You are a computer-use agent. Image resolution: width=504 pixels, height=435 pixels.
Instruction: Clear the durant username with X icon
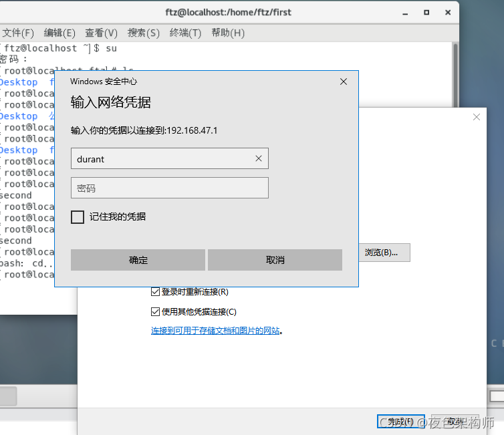[x=259, y=158]
